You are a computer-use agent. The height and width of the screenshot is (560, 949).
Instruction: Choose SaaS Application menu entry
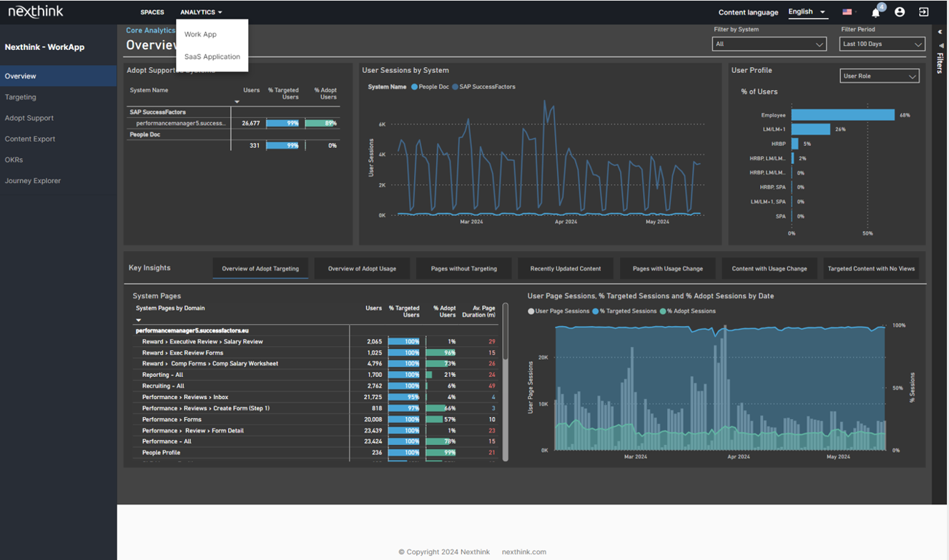point(212,57)
